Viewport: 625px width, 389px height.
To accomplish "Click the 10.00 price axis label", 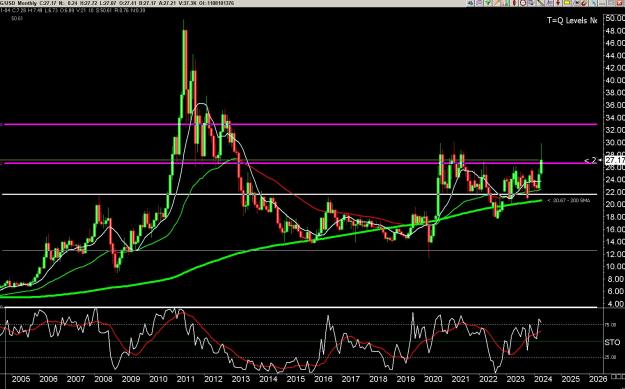I will click(x=615, y=266).
